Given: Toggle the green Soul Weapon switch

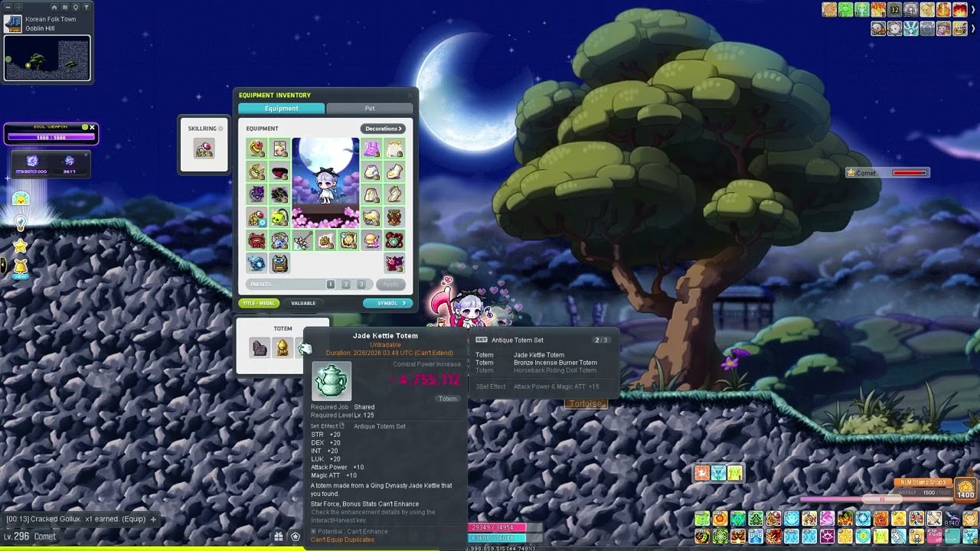Looking at the screenshot, I should [x=84, y=127].
